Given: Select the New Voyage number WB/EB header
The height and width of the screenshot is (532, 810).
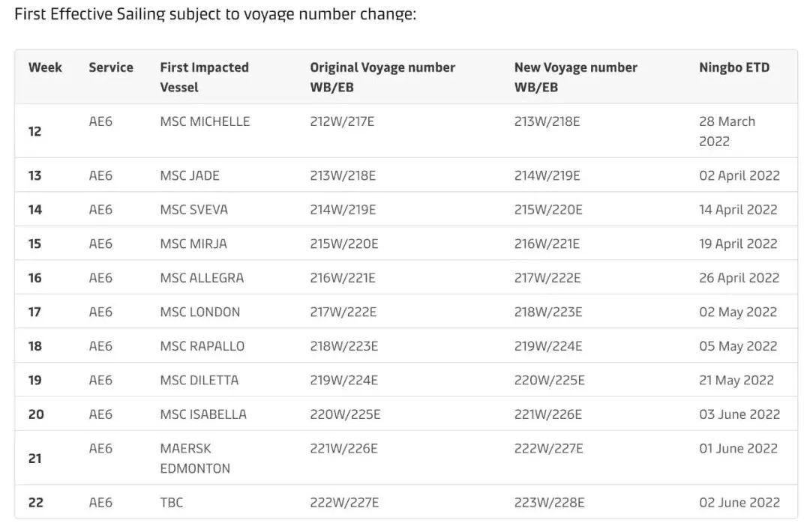Looking at the screenshot, I should tap(575, 76).
